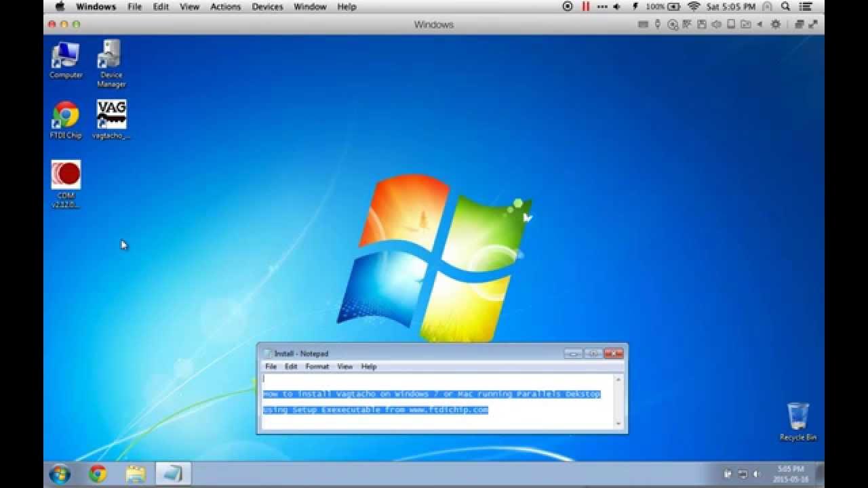Viewport: 868px width, 488px height.
Task: Open the Parallels configuration gear icon
Action: pyautogui.click(x=775, y=24)
